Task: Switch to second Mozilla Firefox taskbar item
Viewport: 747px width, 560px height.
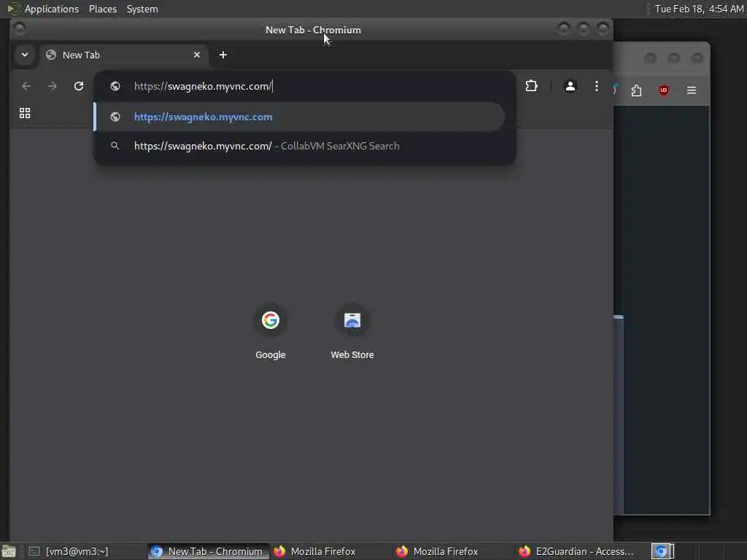Action: tap(454, 551)
